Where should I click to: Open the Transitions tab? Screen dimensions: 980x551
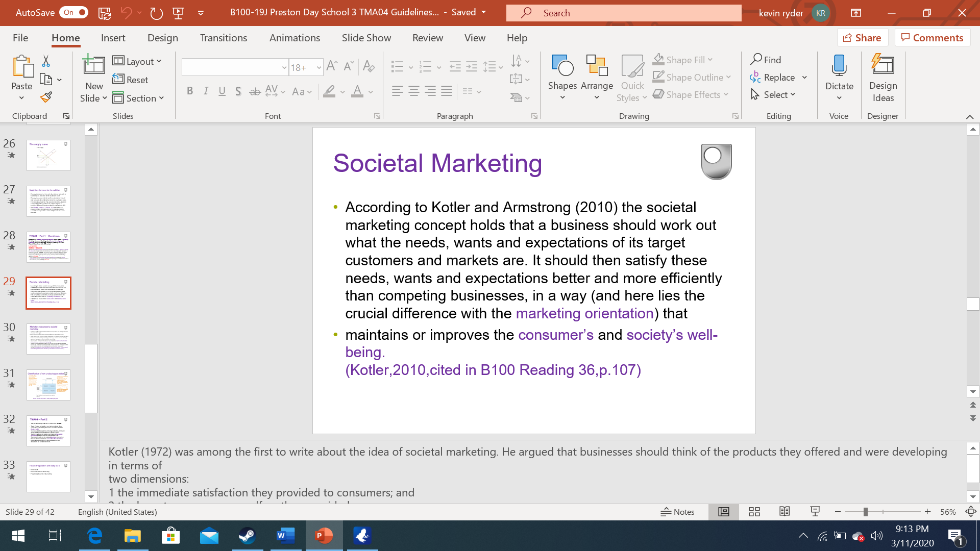224,38
